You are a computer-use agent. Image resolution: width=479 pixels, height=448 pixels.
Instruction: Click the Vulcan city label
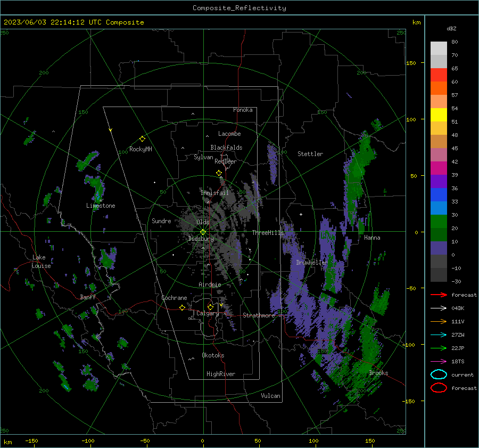point(270,396)
